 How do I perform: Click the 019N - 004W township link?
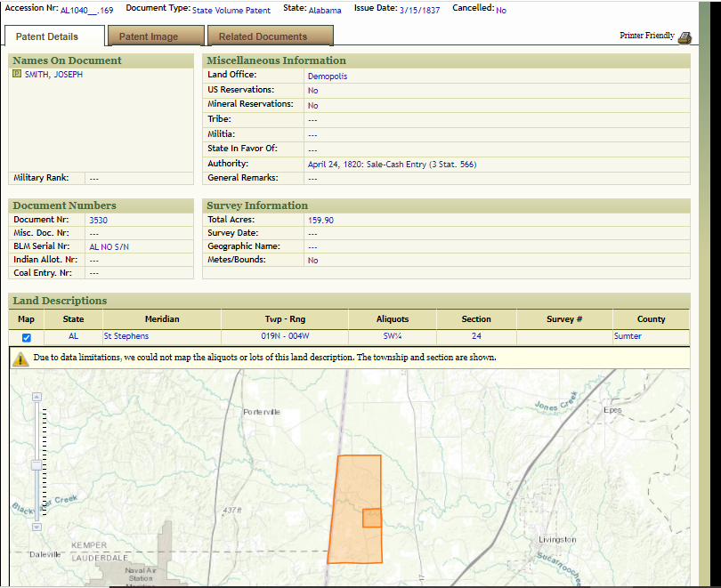click(x=286, y=336)
